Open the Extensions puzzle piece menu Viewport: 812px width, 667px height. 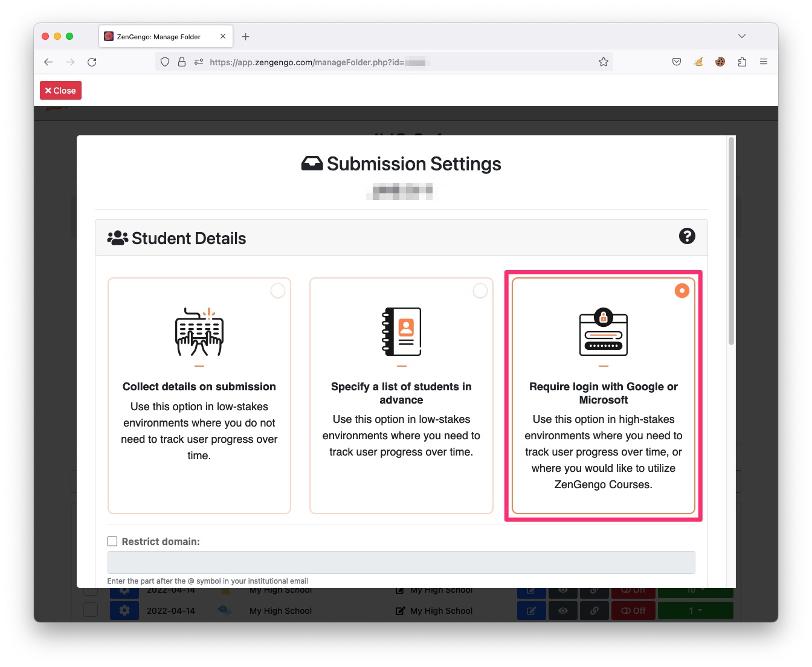tap(742, 62)
